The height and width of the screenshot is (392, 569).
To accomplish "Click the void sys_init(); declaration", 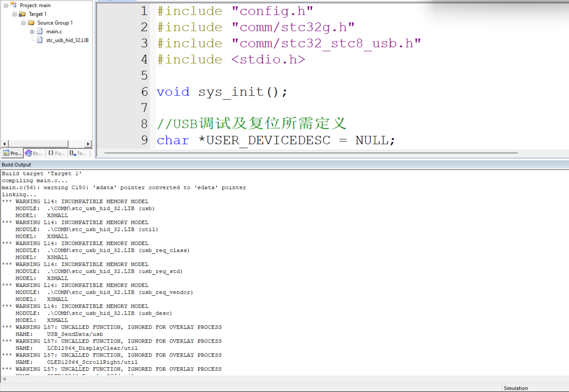I will (222, 92).
